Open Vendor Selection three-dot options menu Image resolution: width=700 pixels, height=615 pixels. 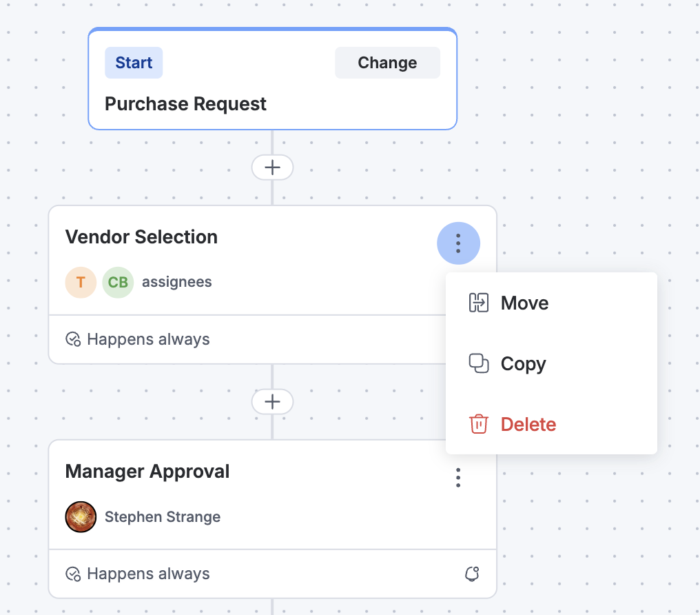coord(458,243)
